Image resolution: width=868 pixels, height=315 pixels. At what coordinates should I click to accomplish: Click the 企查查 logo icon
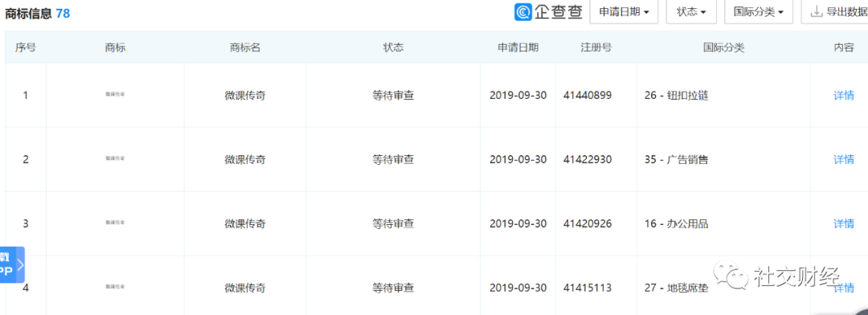tap(523, 11)
